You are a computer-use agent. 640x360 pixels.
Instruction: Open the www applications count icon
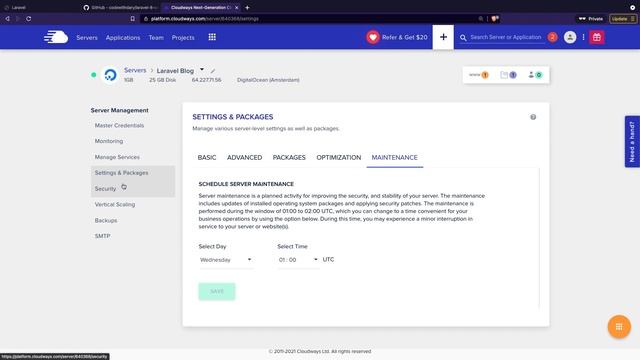[479, 75]
